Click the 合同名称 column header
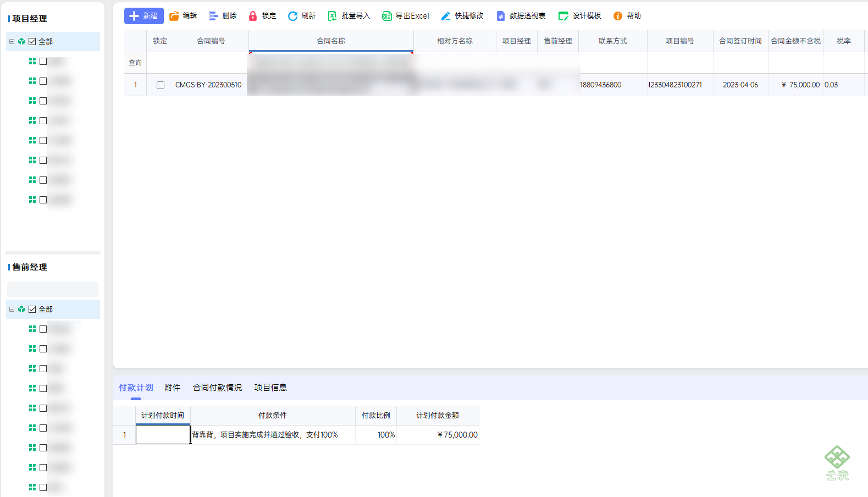The image size is (868, 497). pyautogui.click(x=331, y=41)
